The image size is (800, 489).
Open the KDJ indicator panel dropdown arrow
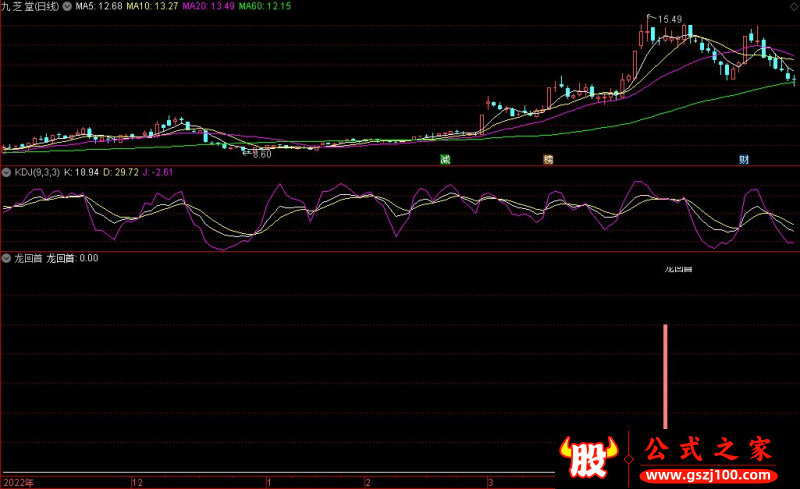click(7, 172)
